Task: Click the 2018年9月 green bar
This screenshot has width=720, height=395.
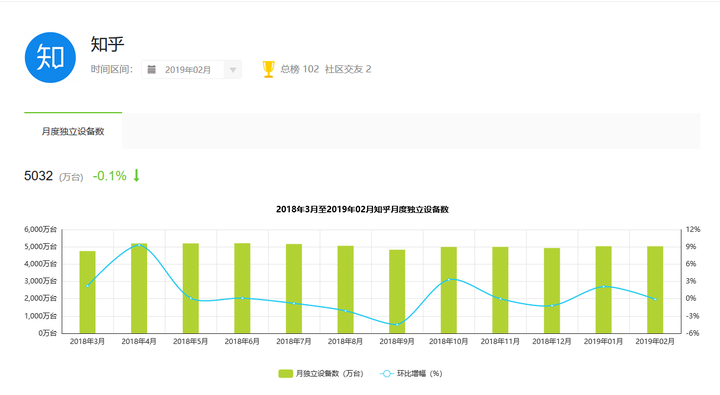Action: tap(397, 292)
